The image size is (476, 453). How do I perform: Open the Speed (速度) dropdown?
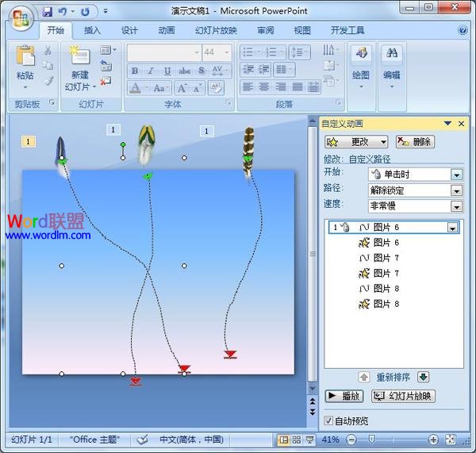point(455,206)
